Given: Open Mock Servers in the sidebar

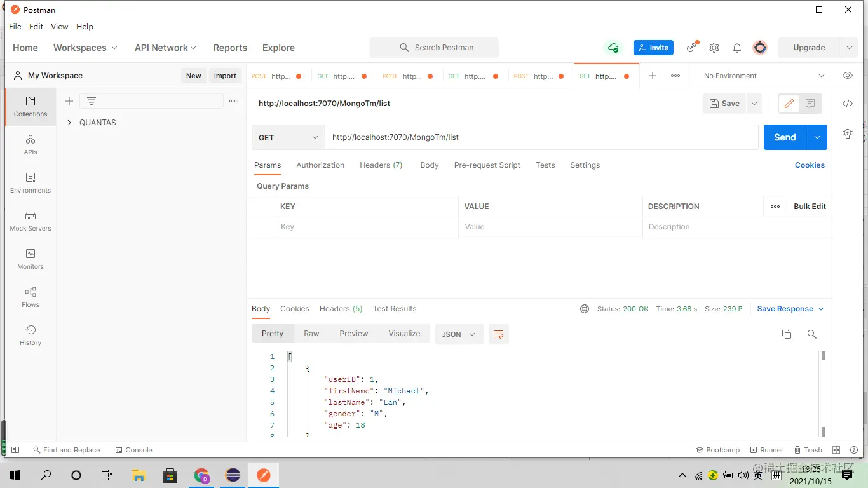Looking at the screenshot, I should click(31, 221).
